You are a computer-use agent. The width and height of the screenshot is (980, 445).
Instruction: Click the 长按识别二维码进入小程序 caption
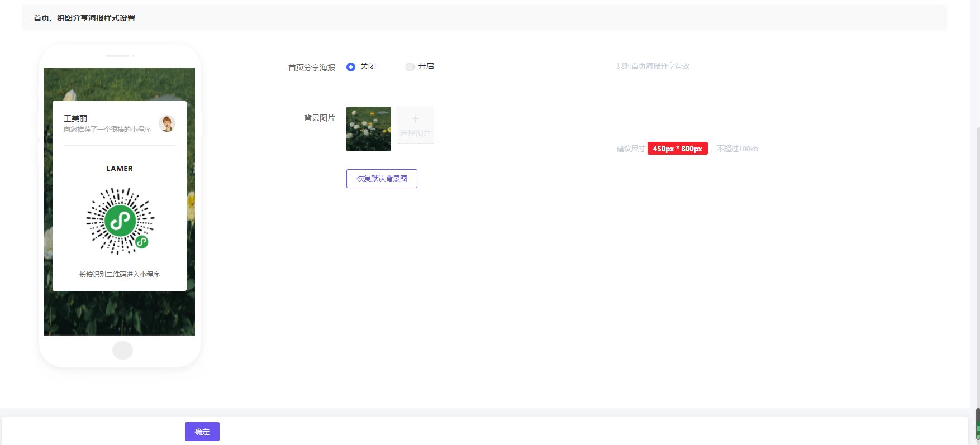pyautogui.click(x=120, y=274)
